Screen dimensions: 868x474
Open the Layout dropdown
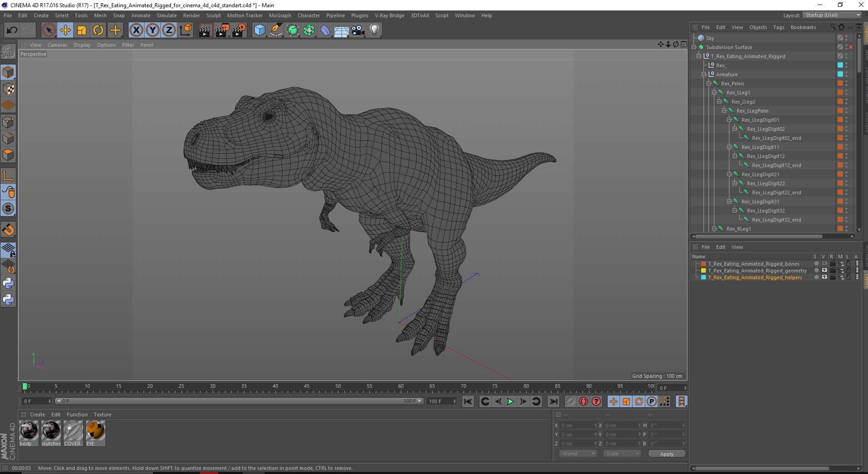[832, 15]
